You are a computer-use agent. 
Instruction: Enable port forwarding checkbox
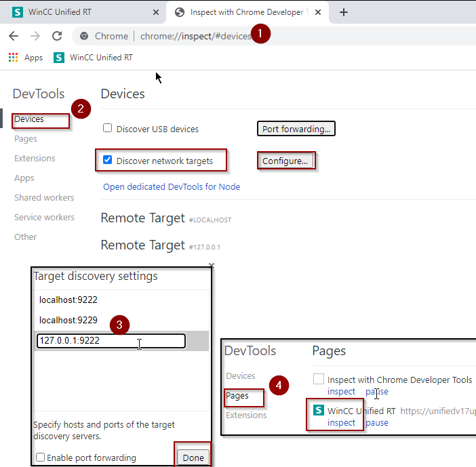click(41, 457)
